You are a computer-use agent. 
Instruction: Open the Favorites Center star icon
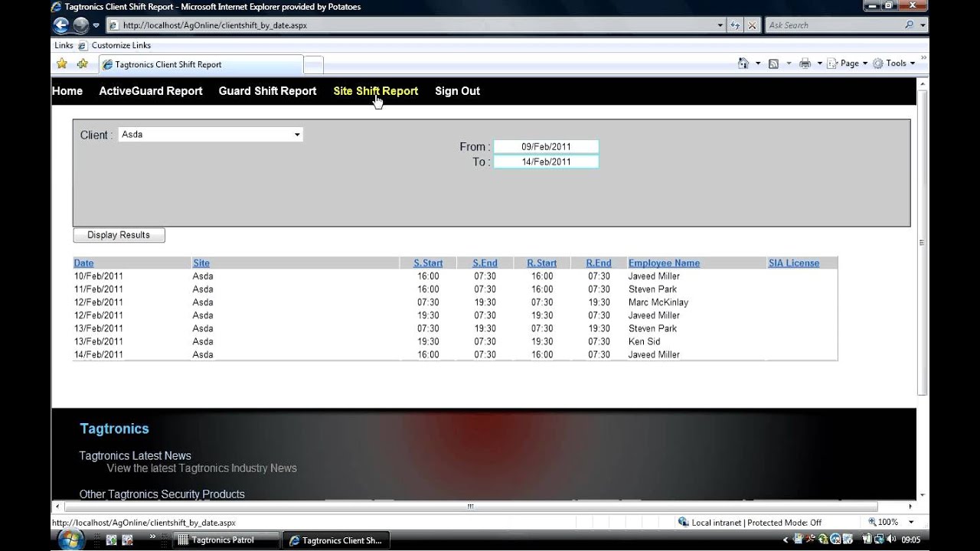point(61,64)
